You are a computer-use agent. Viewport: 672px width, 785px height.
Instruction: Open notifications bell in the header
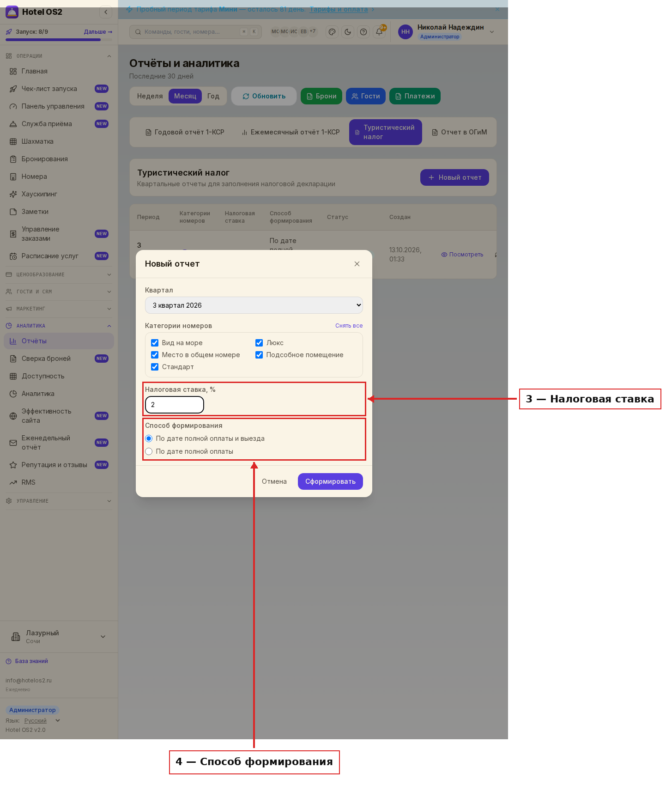[379, 32]
